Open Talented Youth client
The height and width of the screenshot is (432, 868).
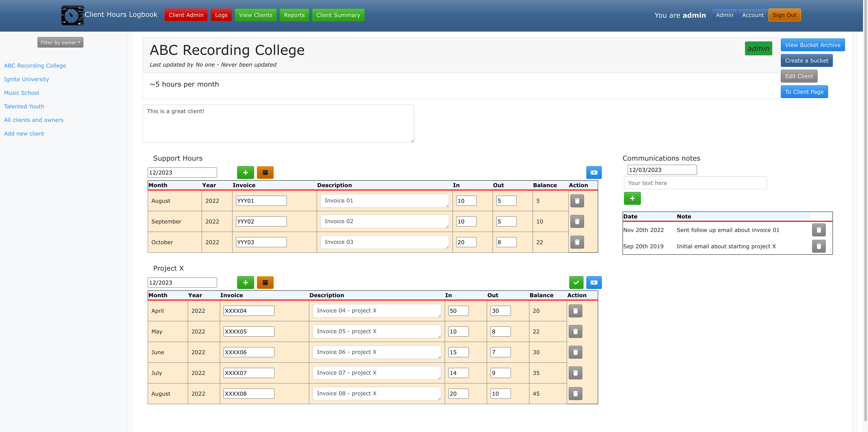click(x=24, y=106)
